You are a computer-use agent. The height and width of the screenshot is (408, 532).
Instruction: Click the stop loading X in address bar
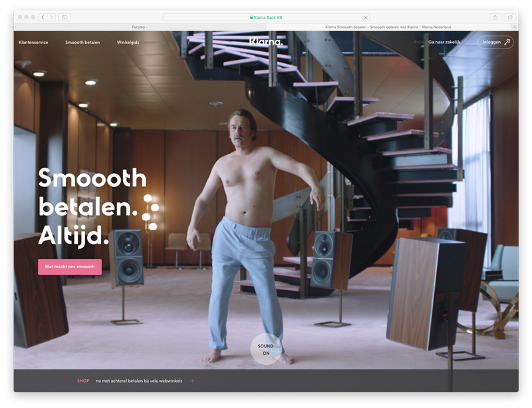coord(365,17)
